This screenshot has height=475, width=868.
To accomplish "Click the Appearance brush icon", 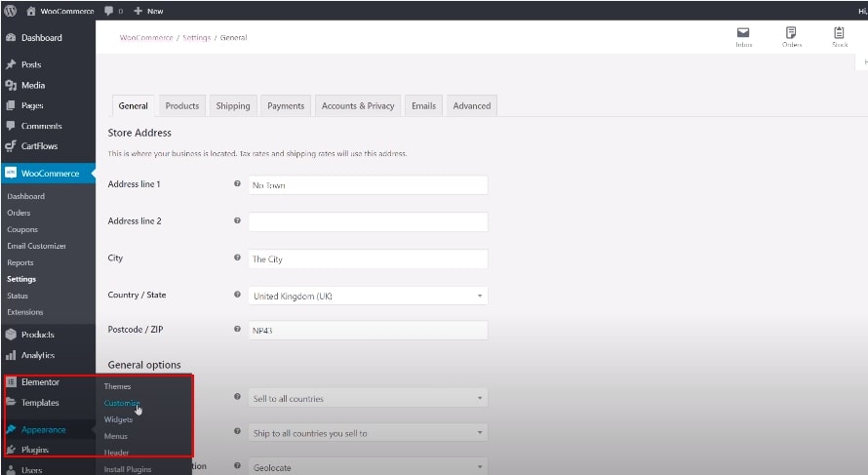I will pyautogui.click(x=11, y=429).
